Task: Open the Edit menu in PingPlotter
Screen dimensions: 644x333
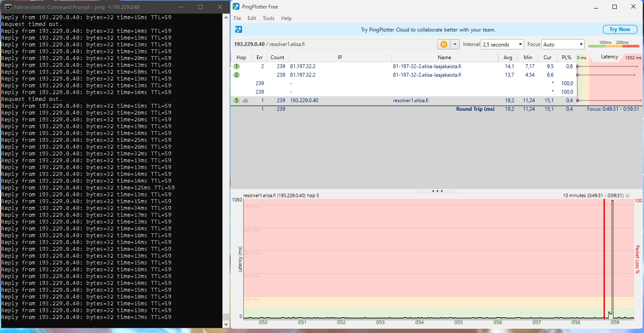Action: (x=252, y=18)
